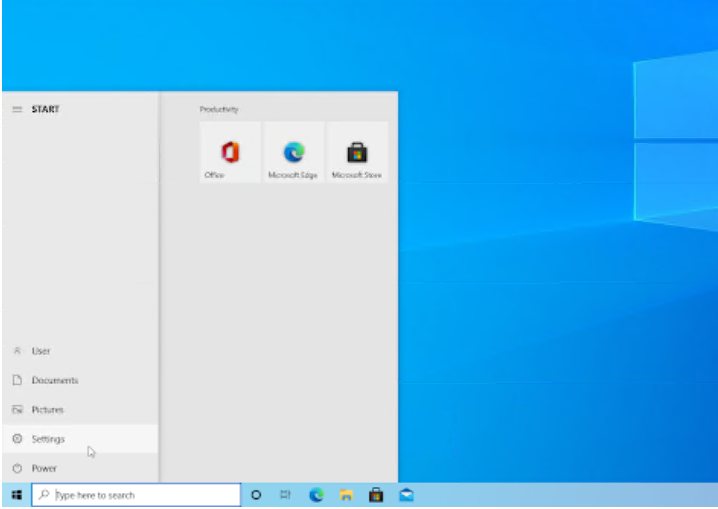This screenshot has width=718, height=509.
Task: Open Pictures from the Start sidebar
Action: [47, 410]
